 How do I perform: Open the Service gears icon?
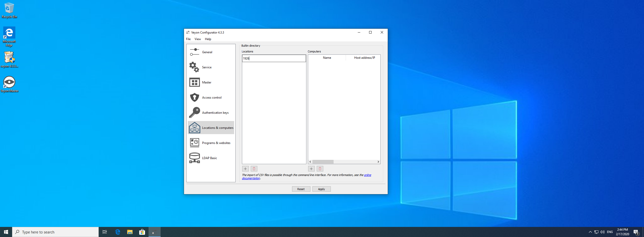pyautogui.click(x=194, y=67)
